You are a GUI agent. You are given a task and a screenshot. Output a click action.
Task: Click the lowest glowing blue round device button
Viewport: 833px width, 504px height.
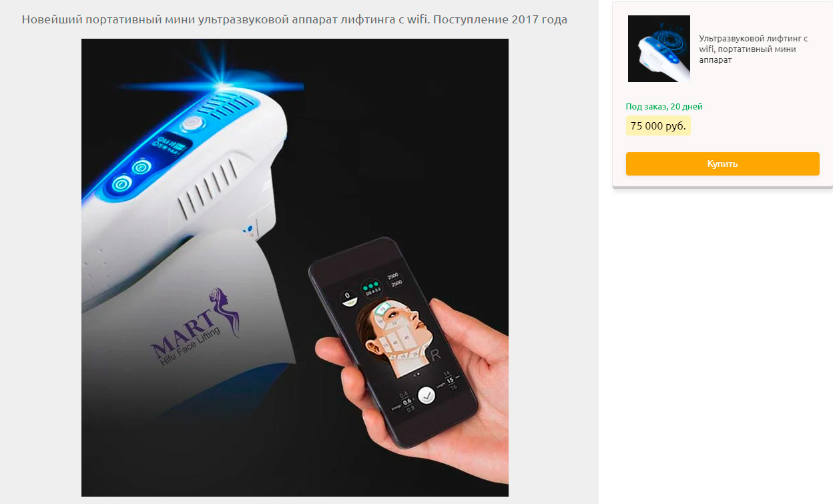[x=121, y=184]
